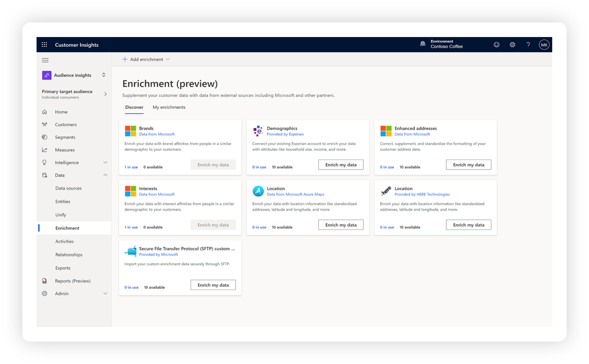Viewport: 589px width, 364px height.
Task: Collapse the Data section chevron
Action: pos(105,175)
